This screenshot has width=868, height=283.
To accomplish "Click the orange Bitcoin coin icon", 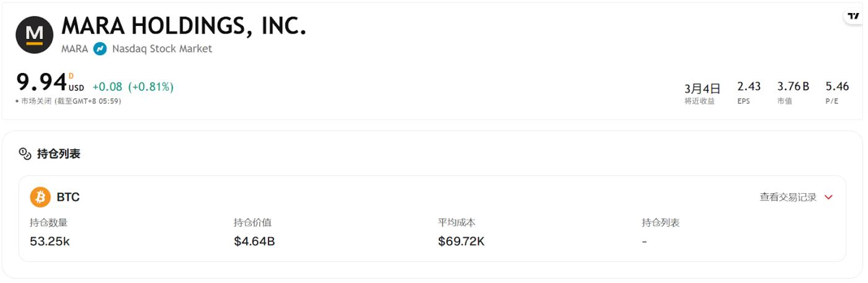I will (40, 197).
